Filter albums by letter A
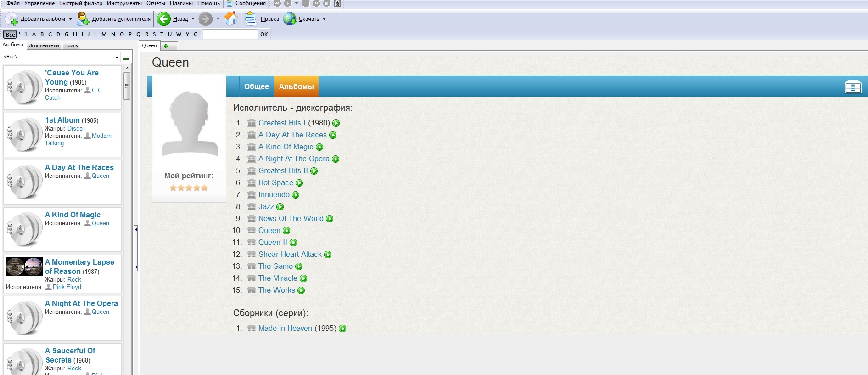Screen dimensions: 868x375 (34, 34)
